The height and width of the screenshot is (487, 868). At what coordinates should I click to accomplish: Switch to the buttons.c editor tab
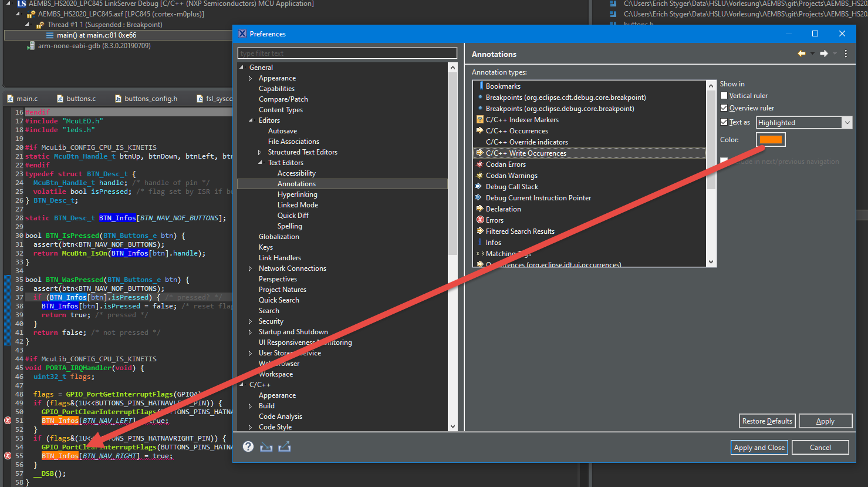(80, 99)
